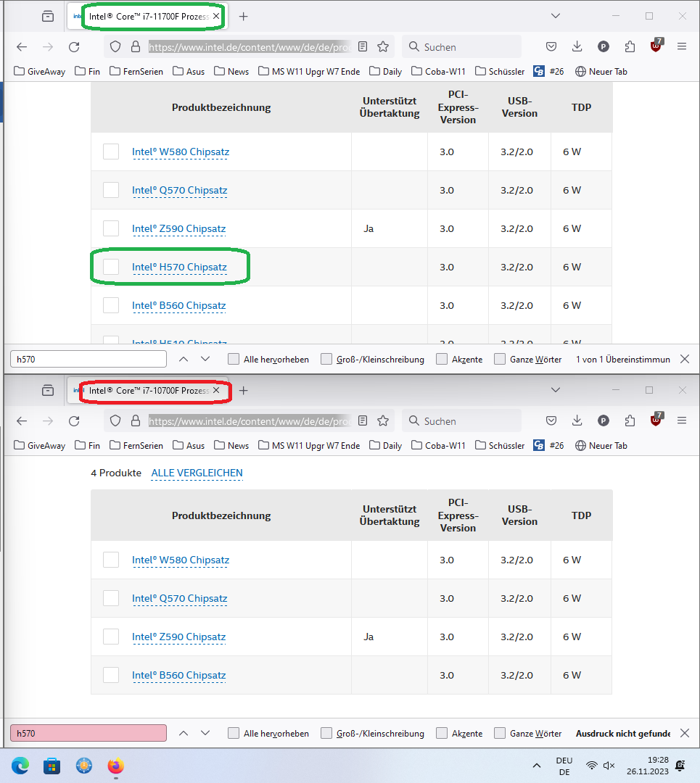
Task: Check H570 Chipsatz box in i7-11700F window
Action: pos(111,267)
